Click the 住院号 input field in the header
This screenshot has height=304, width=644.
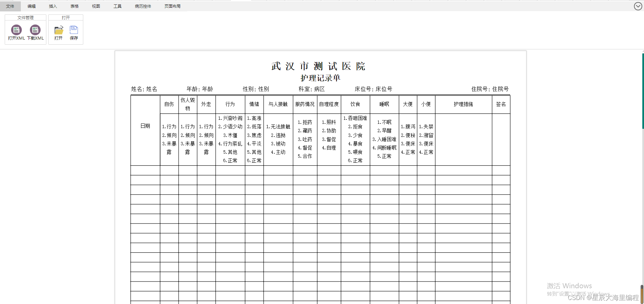coord(501,89)
